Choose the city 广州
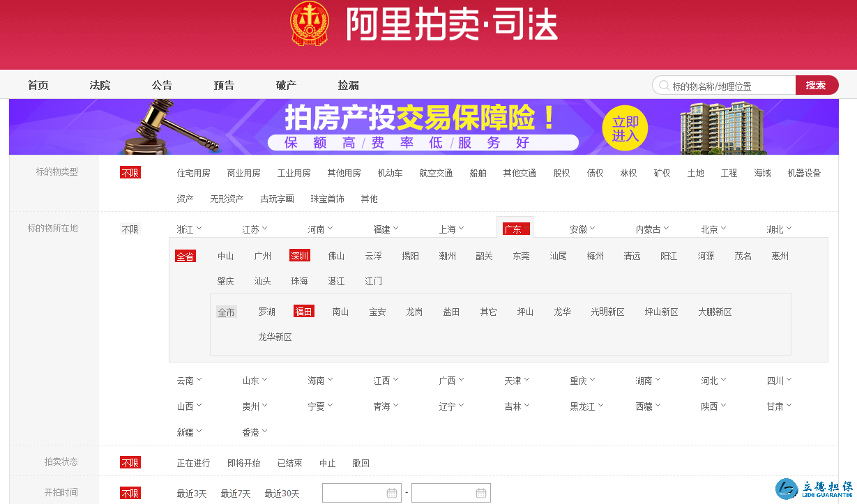 click(263, 256)
